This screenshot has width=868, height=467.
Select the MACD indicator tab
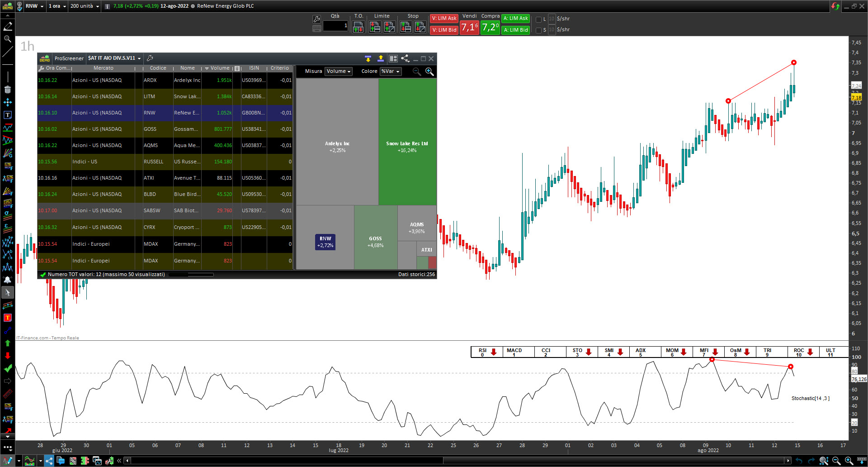pos(519,352)
